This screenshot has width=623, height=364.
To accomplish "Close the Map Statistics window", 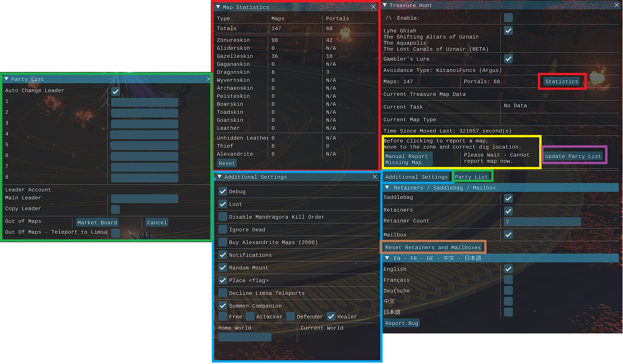I will pyautogui.click(x=373, y=7).
